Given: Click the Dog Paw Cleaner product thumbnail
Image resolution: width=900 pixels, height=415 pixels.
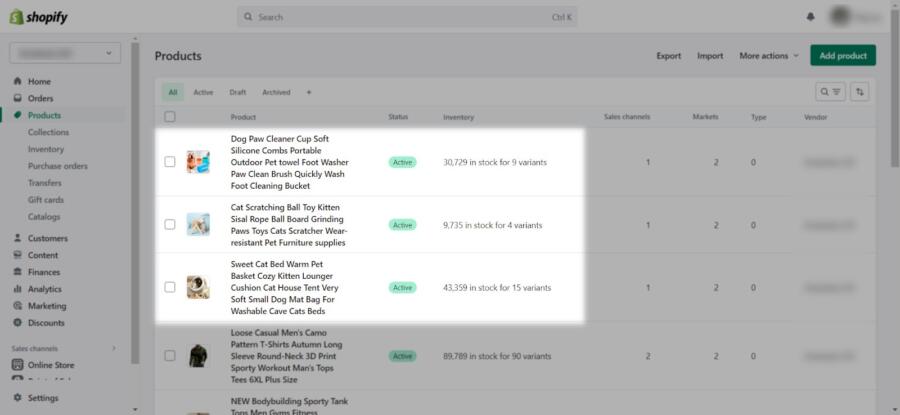Looking at the screenshot, I should tap(198, 162).
